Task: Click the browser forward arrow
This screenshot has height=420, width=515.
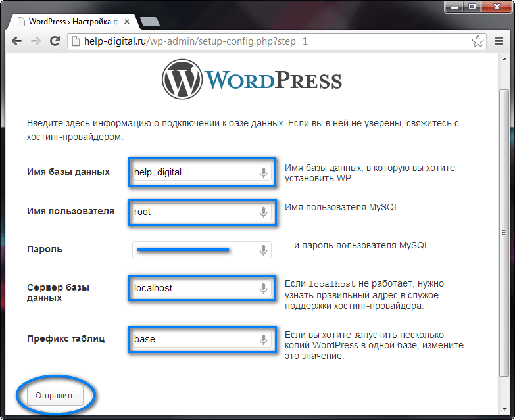Action: 36,41
